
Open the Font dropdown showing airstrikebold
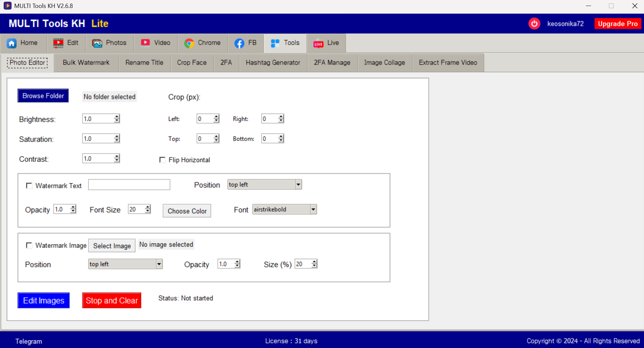313,209
